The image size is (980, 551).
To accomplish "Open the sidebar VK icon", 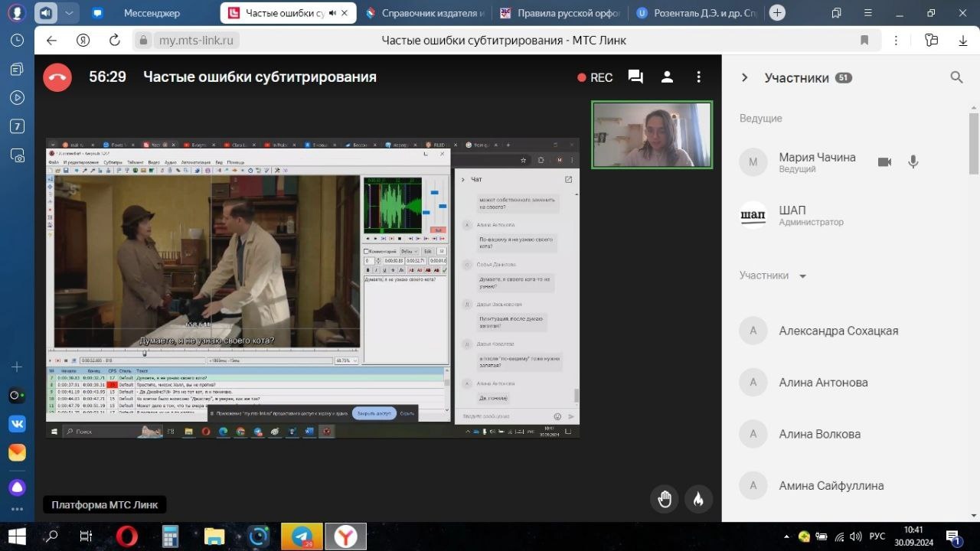I will [x=17, y=423].
